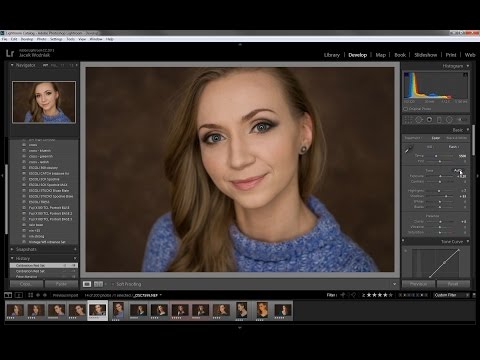Switch to Loupe view mode
The height and width of the screenshot is (360, 480).
(x=87, y=284)
